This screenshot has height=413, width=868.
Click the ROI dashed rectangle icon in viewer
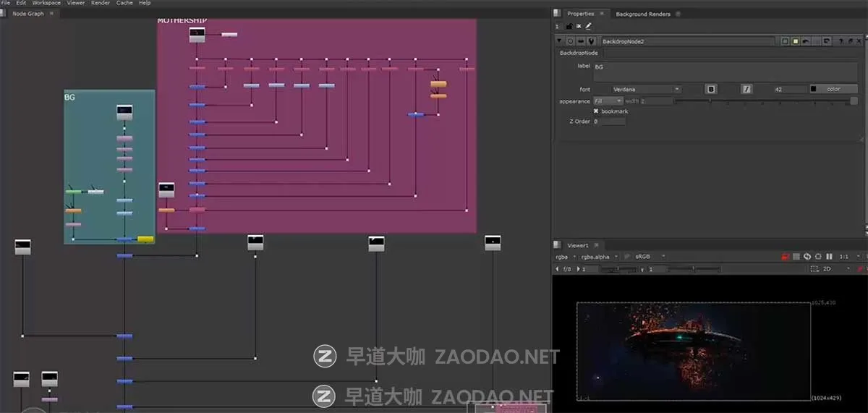coord(815,269)
